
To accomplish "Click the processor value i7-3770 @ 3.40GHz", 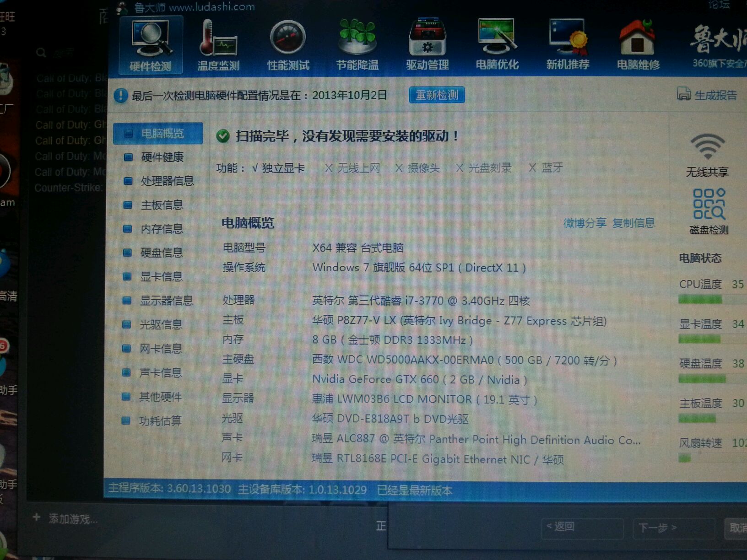I will click(x=421, y=301).
